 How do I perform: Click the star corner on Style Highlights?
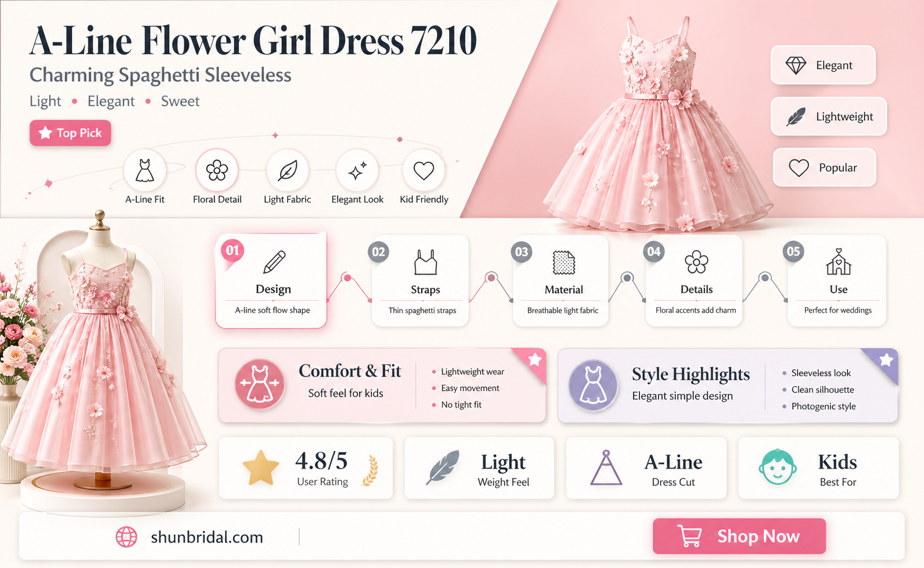pos(885,361)
